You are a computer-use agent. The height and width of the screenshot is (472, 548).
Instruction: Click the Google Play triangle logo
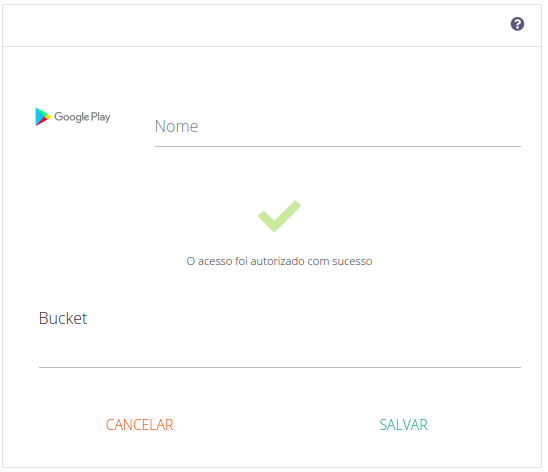point(43,117)
